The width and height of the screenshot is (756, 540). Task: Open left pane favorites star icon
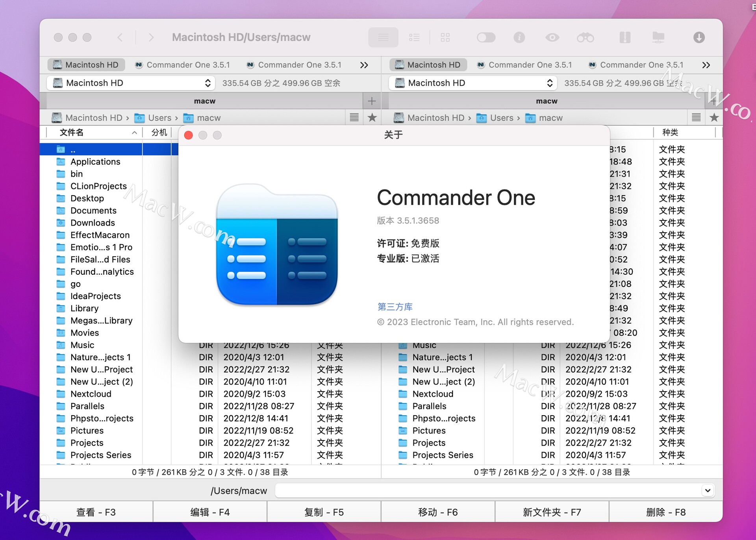[372, 117]
